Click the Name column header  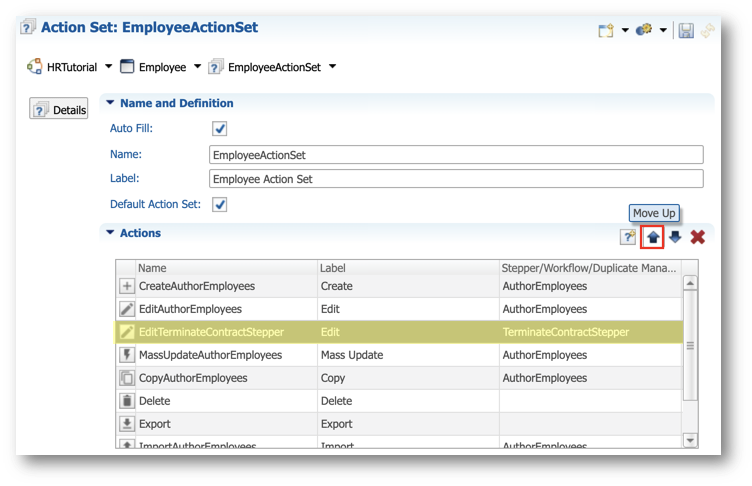coord(226,268)
